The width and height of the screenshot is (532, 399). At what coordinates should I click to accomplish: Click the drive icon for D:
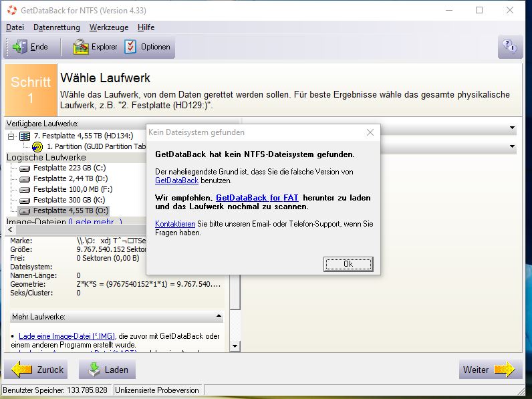pyautogui.click(x=25, y=179)
